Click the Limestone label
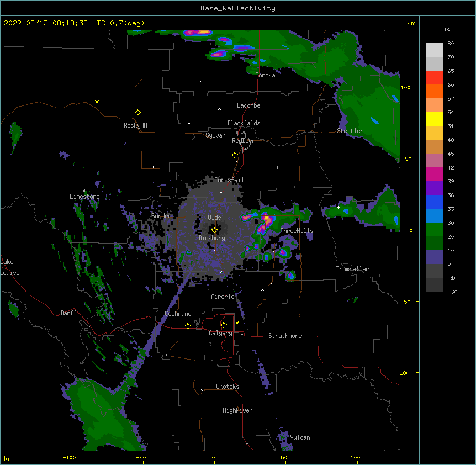This screenshot has height=465, width=476. pos(84,197)
